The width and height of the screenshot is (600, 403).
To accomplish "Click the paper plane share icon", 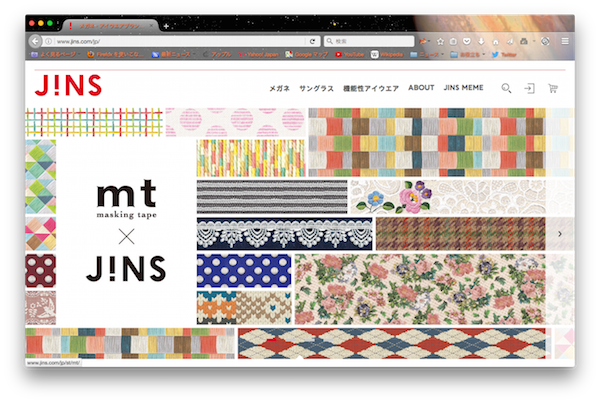I will pos(510,41).
